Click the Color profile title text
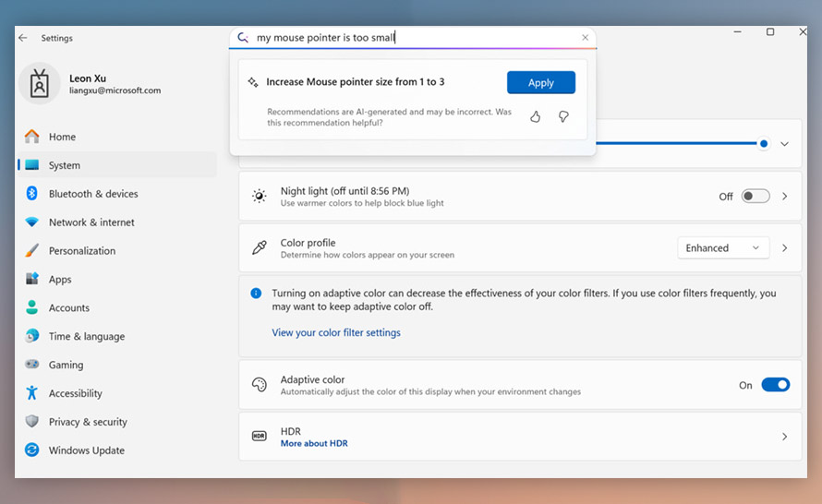The image size is (822, 504). [x=308, y=243]
